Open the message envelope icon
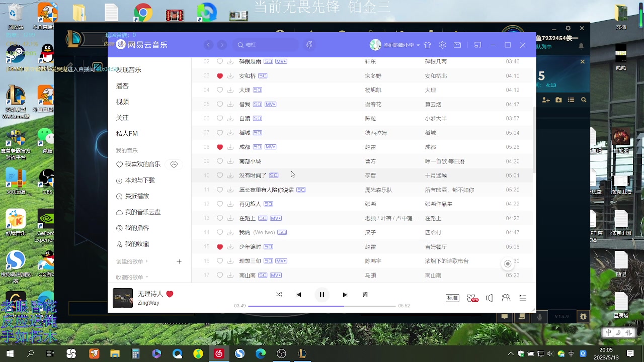The height and width of the screenshot is (362, 644). [457, 45]
